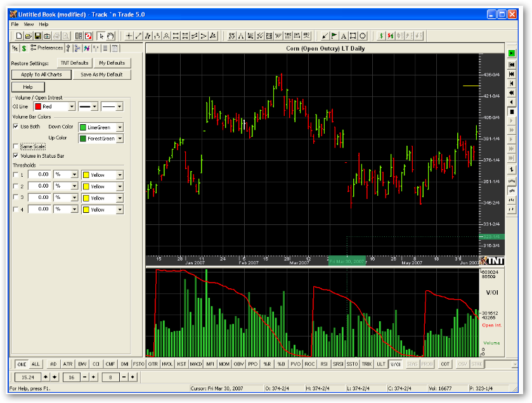Select the text 'A' drawing tool
Image resolution: width=532 pixels, height=403 pixels.
pos(343,35)
